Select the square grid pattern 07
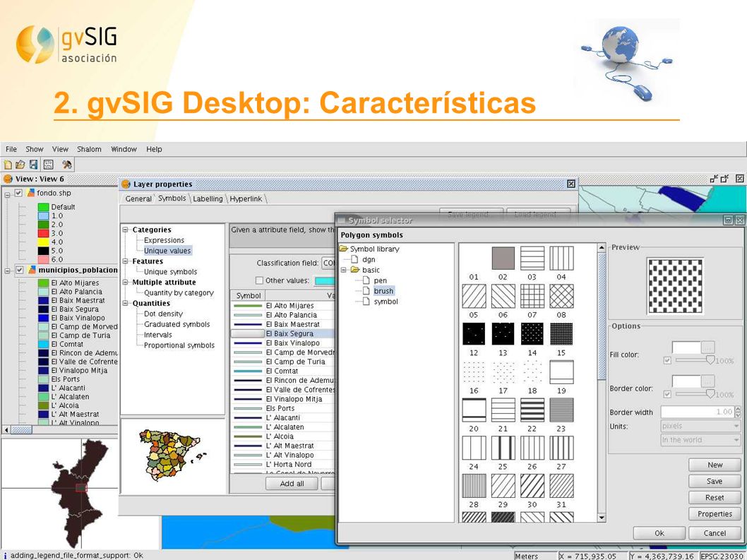 [532, 296]
